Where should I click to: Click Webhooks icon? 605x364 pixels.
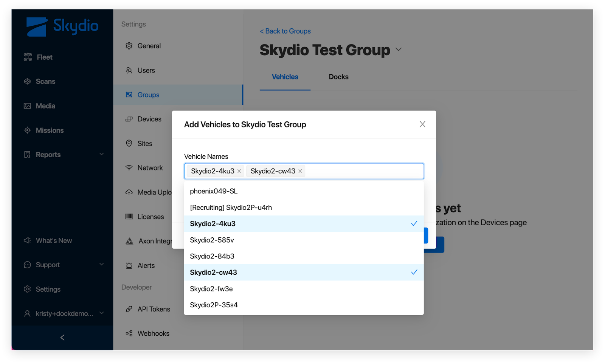click(x=129, y=333)
